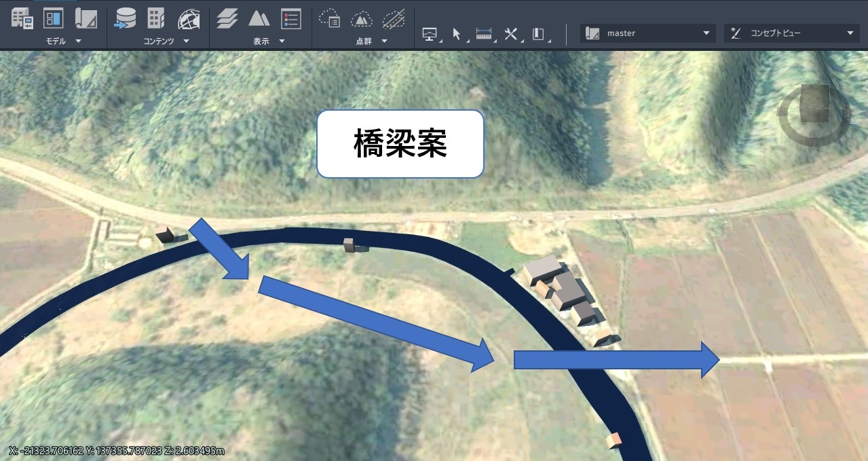
Task: Open the style palette list icon
Action: coord(291,18)
